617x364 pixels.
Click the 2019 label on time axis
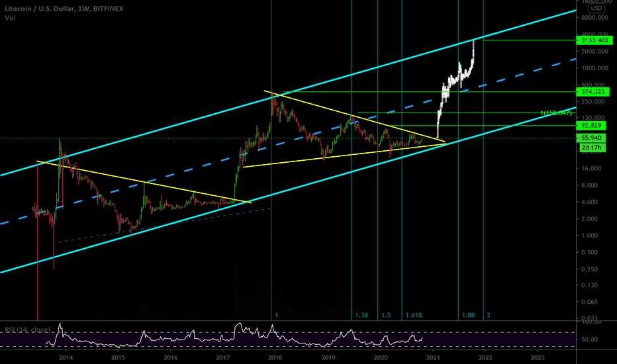328,357
